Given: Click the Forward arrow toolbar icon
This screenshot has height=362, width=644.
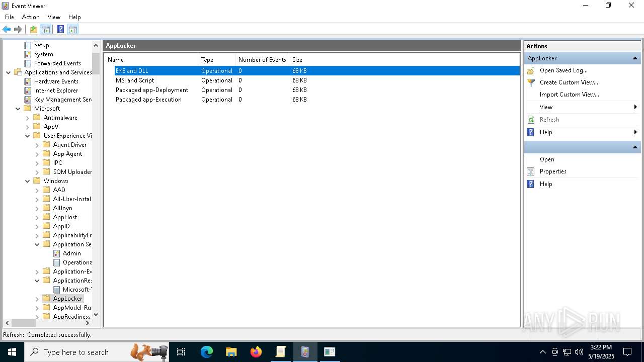Looking at the screenshot, I should [x=18, y=30].
